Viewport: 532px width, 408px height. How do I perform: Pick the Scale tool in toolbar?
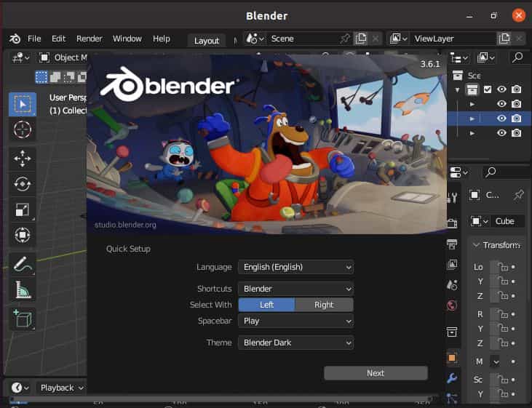(23, 209)
